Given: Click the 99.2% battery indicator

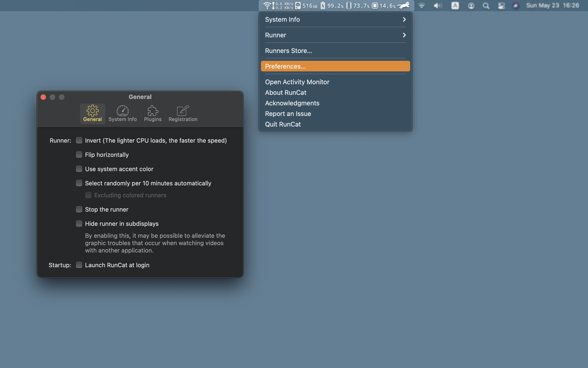Looking at the screenshot, I should pos(332,5).
